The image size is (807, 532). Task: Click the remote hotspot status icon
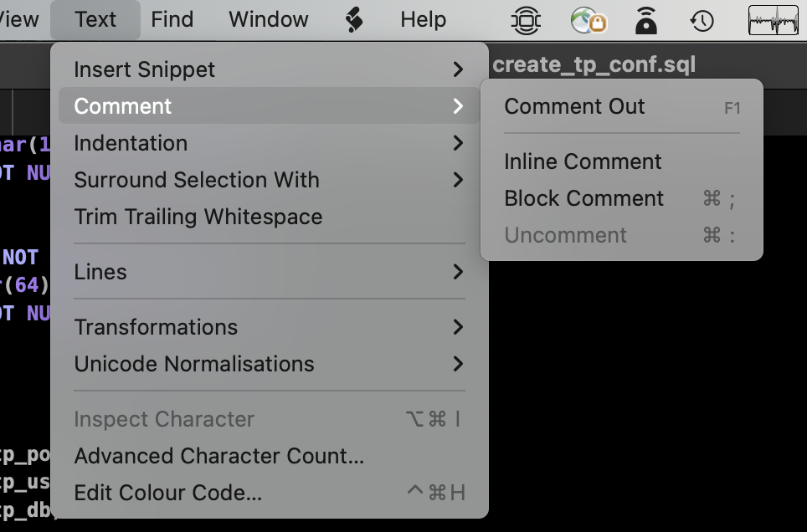tap(645, 20)
